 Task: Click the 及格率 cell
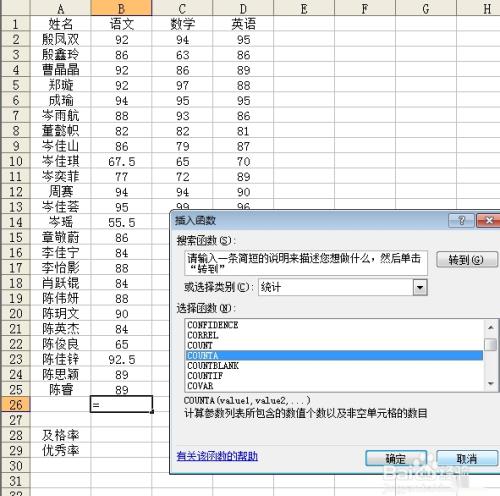60,435
